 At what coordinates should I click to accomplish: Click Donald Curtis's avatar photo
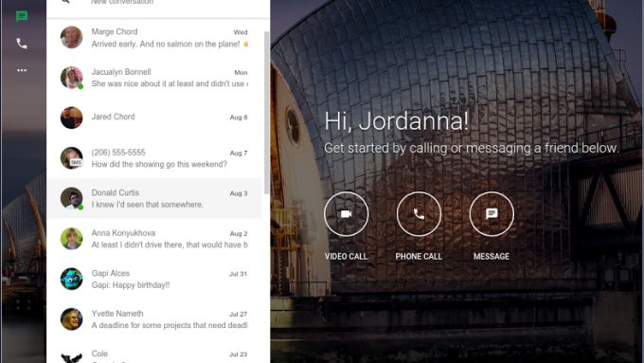point(71,198)
